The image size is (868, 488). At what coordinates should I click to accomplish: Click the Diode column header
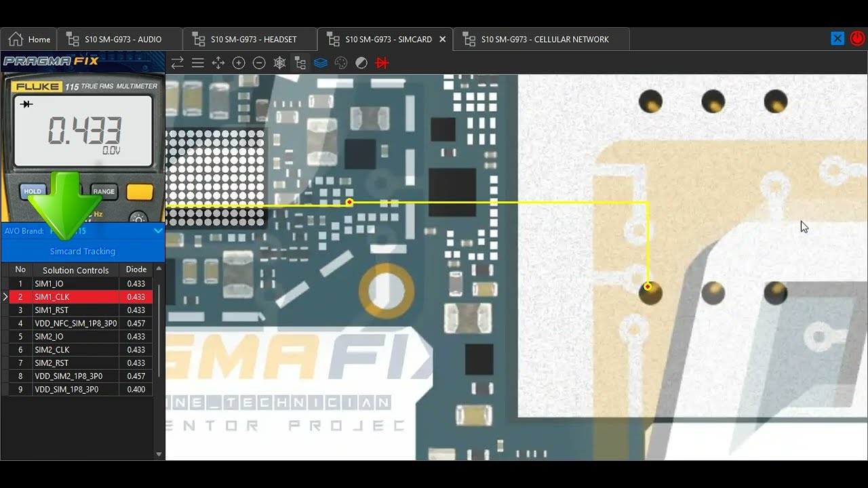click(136, 270)
